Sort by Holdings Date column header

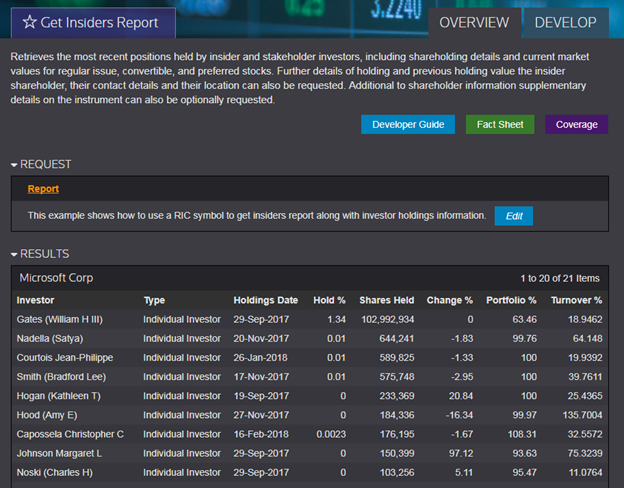point(265,300)
